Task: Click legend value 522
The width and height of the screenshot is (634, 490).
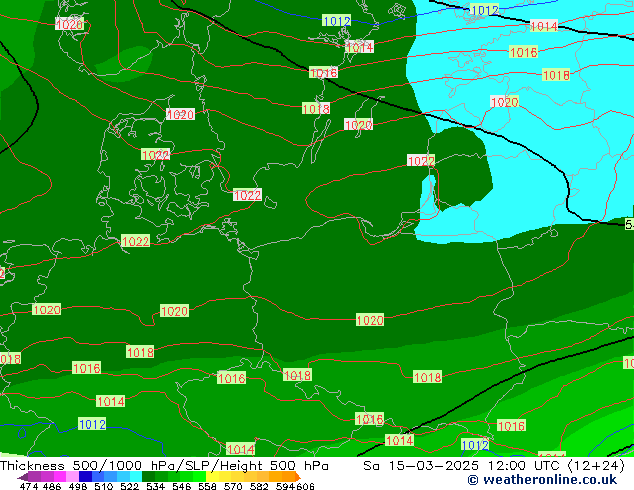Action: 129,486
